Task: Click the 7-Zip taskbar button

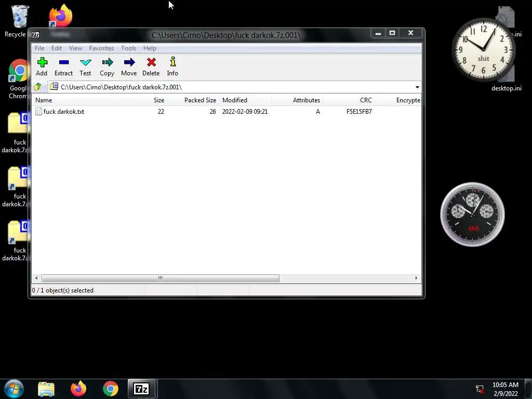Action: coord(141,389)
